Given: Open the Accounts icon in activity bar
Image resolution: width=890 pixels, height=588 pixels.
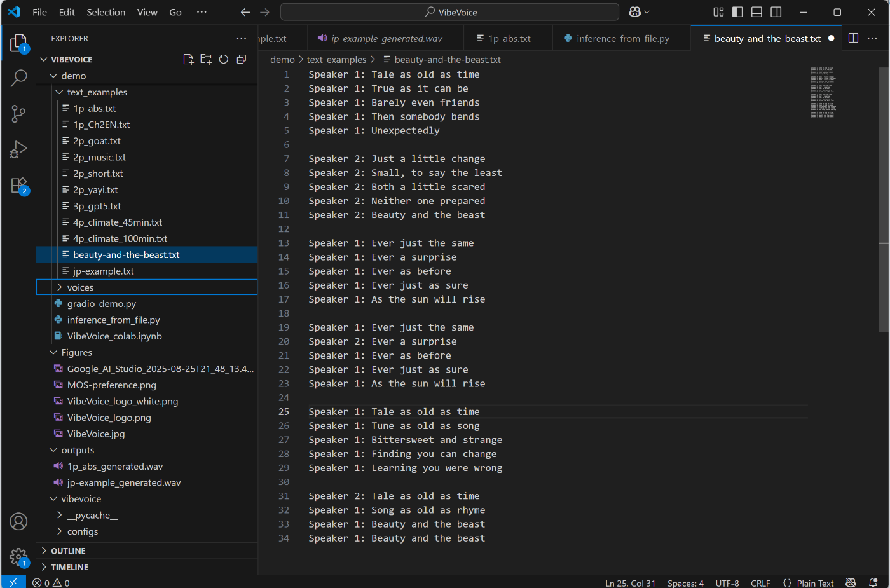Looking at the screenshot, I should click(18, 522).
